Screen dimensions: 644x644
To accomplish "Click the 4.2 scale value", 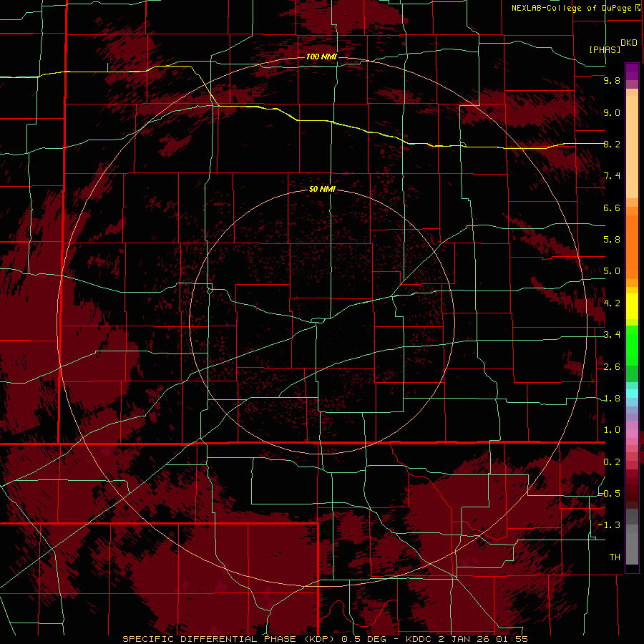I will (x=612, y=303).
